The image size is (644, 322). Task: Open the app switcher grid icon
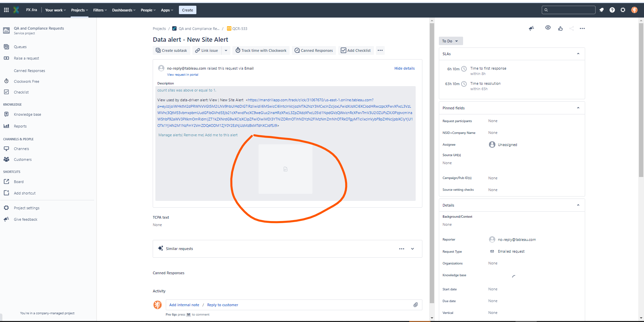[6, 10]
